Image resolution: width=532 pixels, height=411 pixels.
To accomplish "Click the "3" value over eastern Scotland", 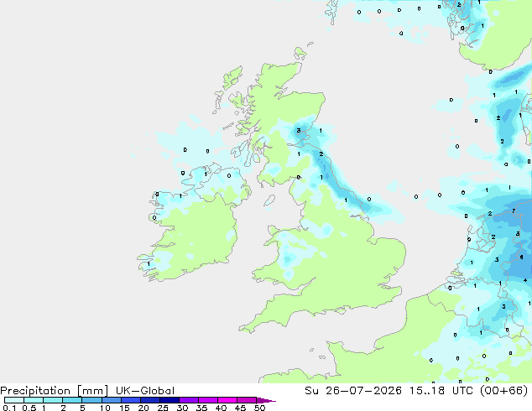I will (x=298, y=131).
